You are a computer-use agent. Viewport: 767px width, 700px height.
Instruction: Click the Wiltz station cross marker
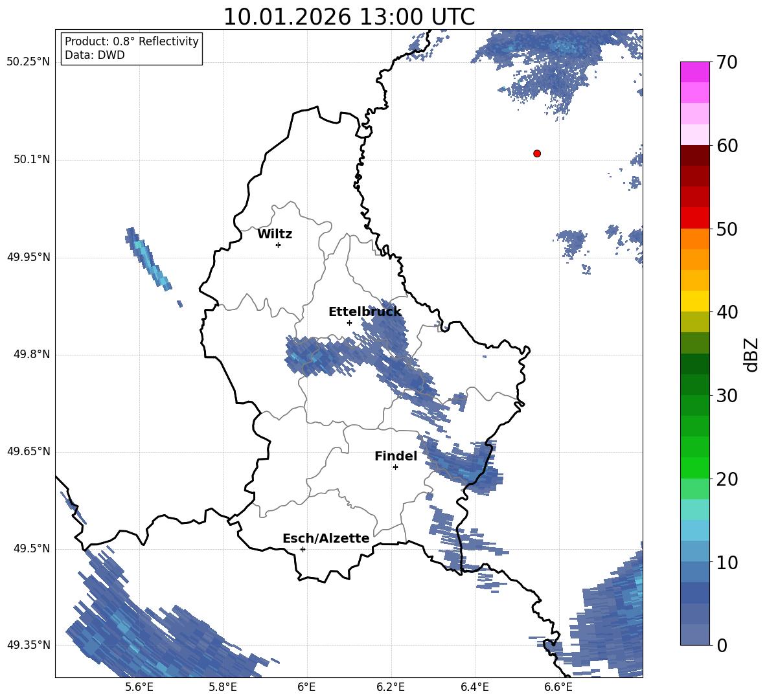click(x=279, y=245)
